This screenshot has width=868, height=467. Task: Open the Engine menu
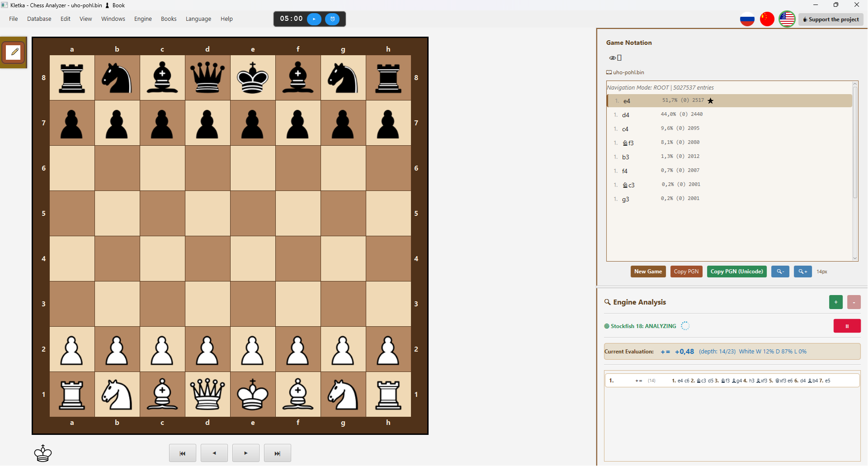143,19
